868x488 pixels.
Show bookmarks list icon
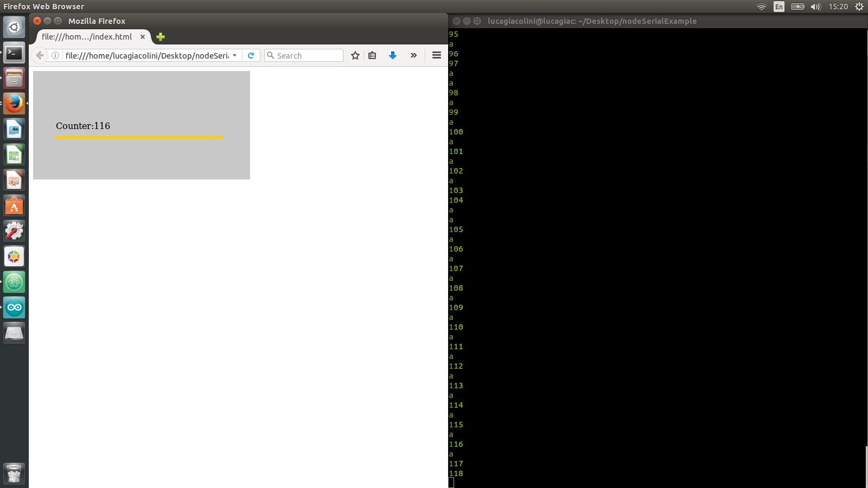pyautogui.click(x=372, y=55)
